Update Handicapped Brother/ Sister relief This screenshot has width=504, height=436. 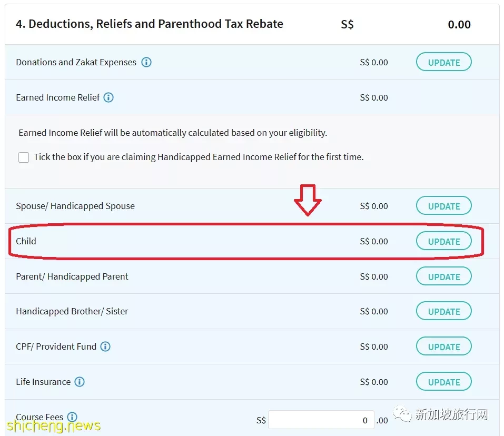click(443, 311)
